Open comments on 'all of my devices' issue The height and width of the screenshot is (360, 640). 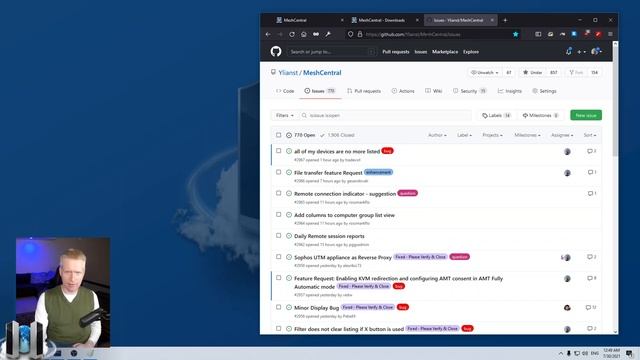(x=591, y=151)
